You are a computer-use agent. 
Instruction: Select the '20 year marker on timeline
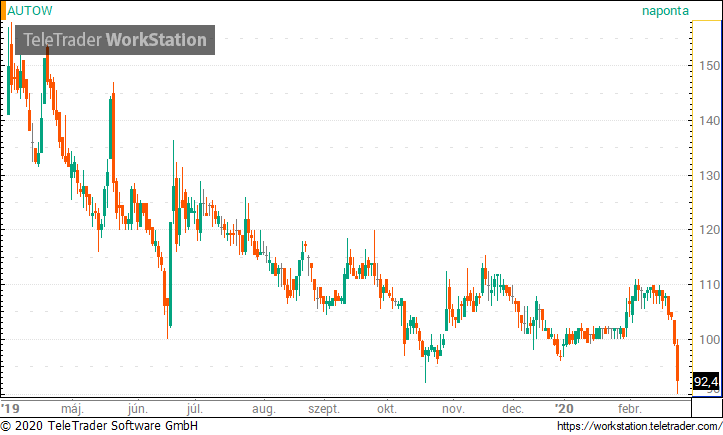pos(564,408)
